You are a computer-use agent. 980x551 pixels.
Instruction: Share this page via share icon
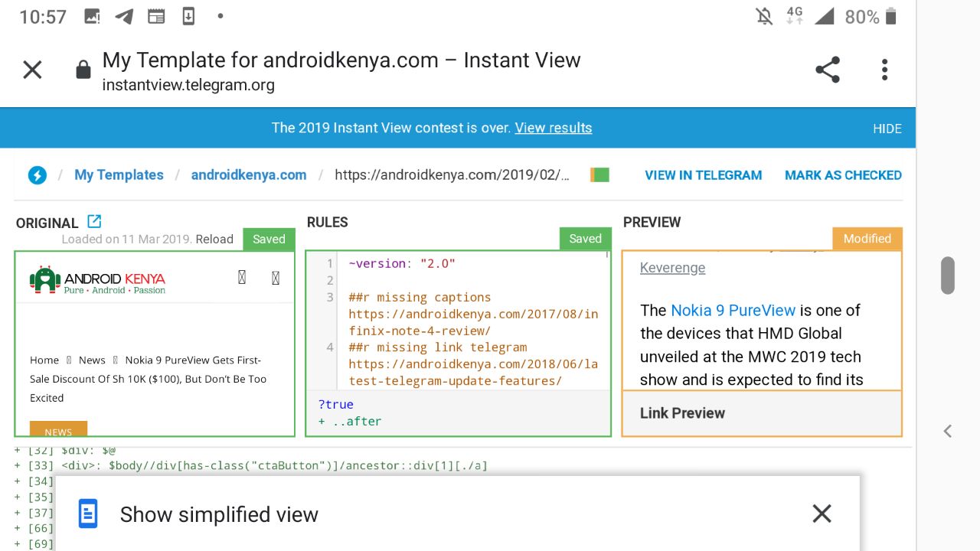828,70
